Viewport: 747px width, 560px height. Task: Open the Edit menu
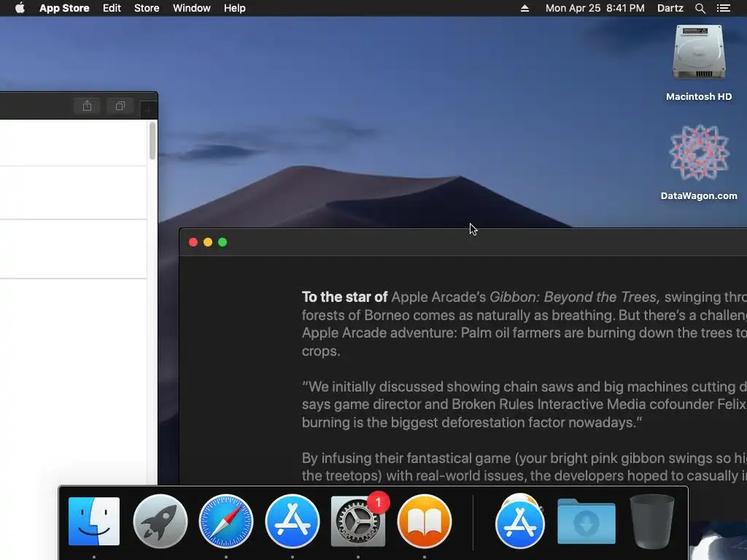click(112, 8)
